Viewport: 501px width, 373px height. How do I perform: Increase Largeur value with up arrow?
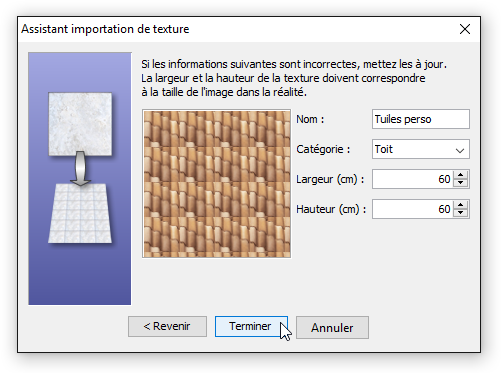(461, 175)
